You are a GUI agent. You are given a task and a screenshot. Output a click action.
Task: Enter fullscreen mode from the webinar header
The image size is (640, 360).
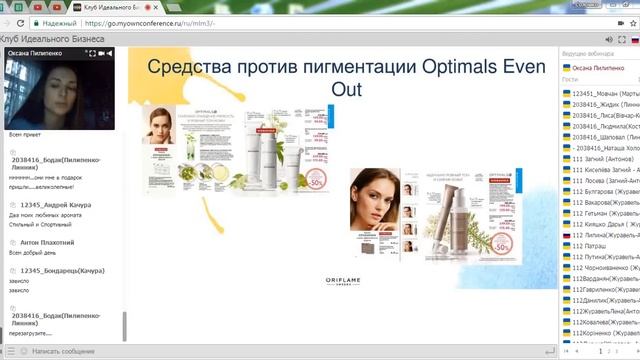pos(622,40)
